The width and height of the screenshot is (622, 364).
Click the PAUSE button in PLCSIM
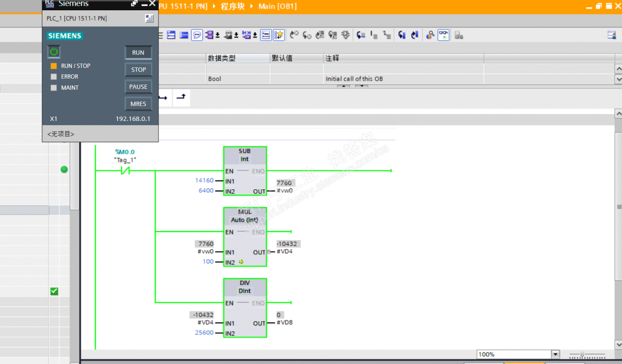pyautogui.click(x=138, y=87)
